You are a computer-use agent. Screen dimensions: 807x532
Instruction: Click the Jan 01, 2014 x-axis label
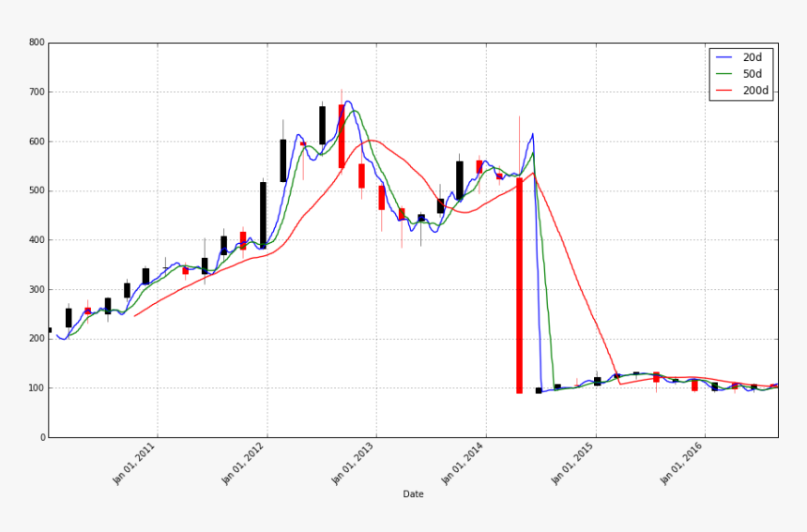coord(462,464)
